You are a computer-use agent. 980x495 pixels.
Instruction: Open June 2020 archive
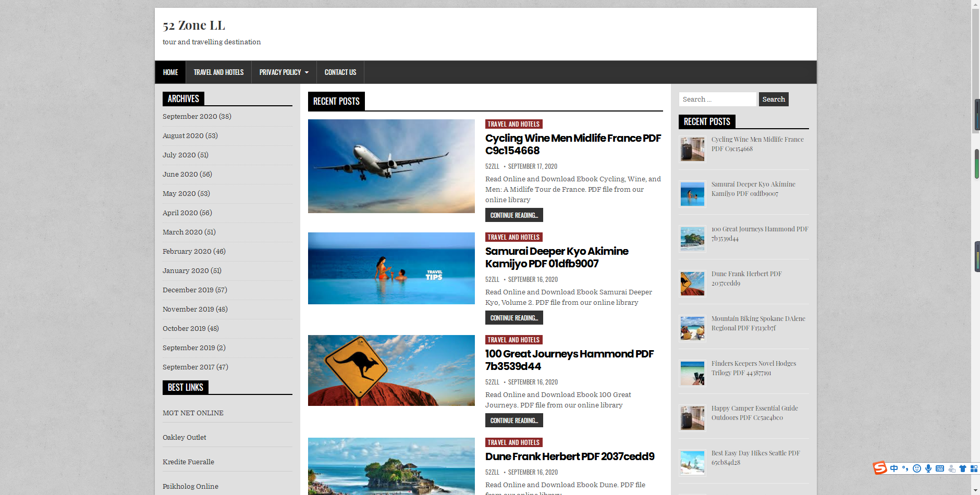[180, 174]
